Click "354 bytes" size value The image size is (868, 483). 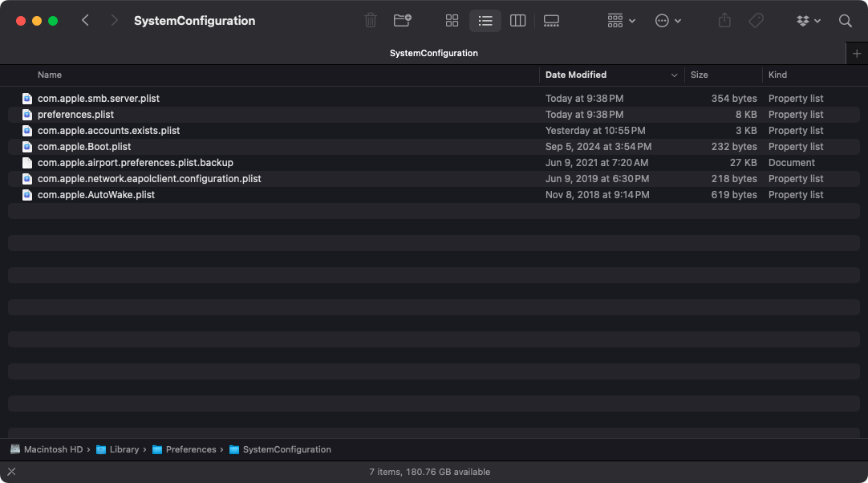click(x=734, y=99)
